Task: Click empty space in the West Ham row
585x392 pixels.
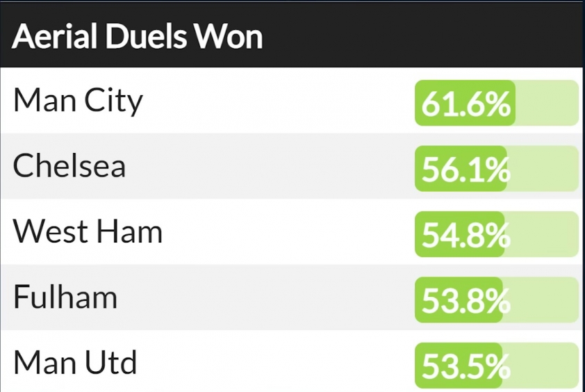Action: click(x=287, y=232)
